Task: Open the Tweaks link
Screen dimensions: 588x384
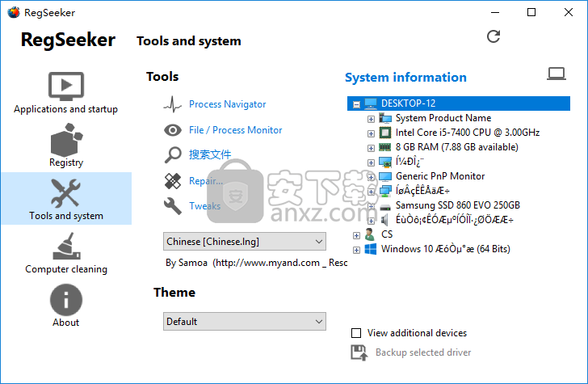Action: tap(205, 206)
